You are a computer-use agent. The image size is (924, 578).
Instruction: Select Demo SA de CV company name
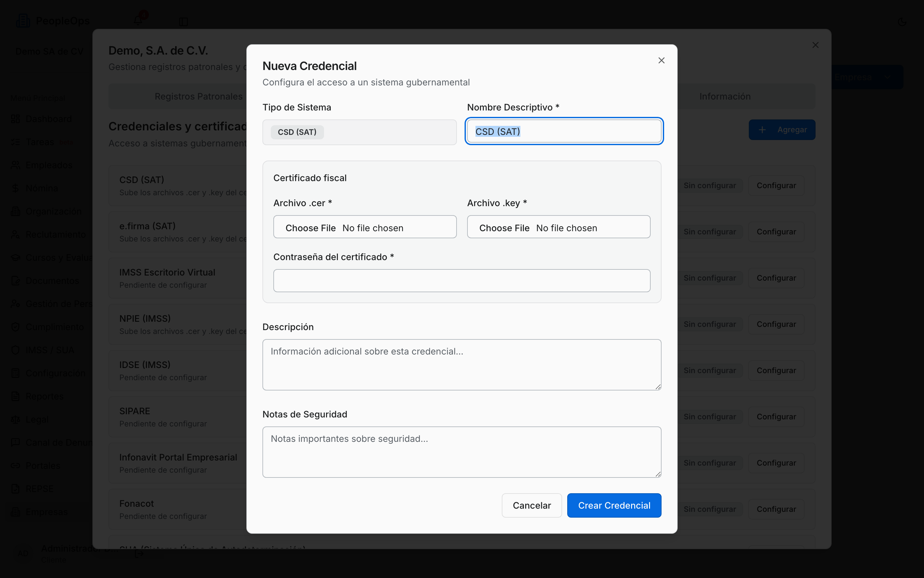point(49,51)
